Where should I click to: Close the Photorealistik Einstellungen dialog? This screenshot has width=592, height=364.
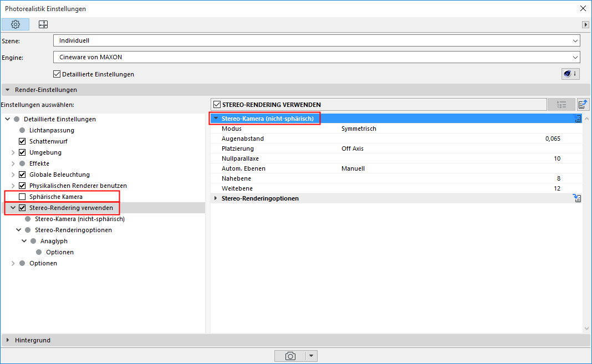(x=583, y=8)
